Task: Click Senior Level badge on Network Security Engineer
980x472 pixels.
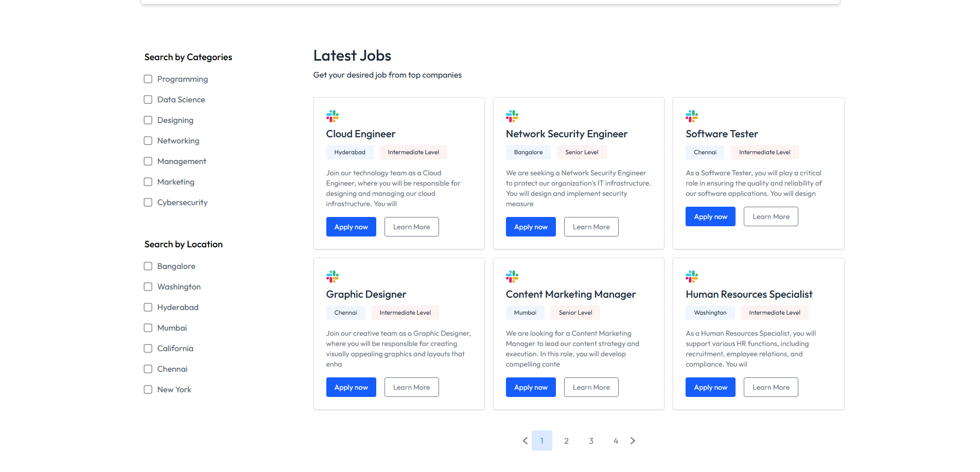Action: [582, 152]
